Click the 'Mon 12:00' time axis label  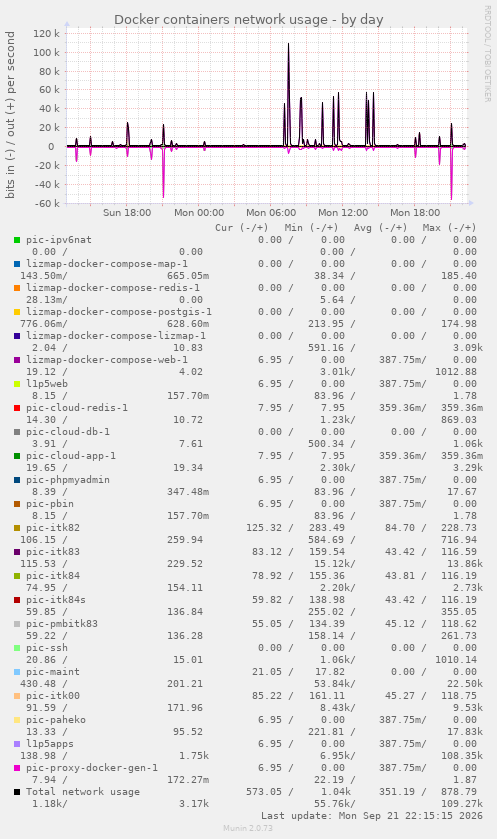coord(343,213)
